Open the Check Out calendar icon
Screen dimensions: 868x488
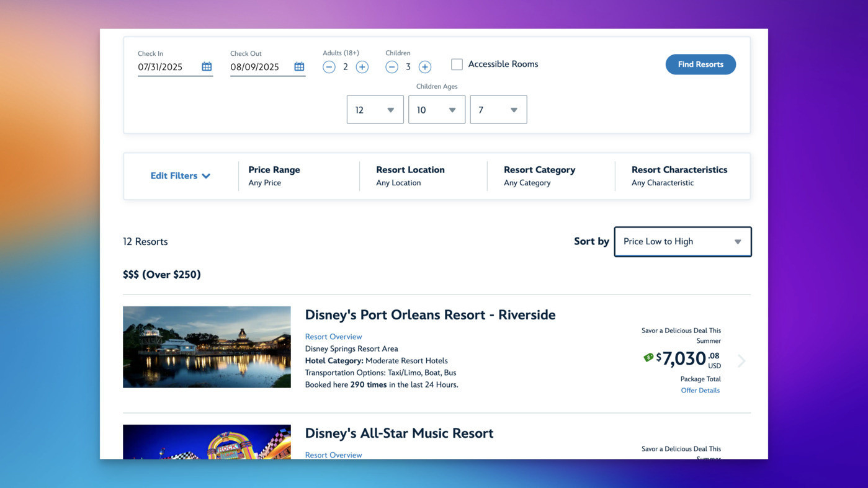click(299, 66)
